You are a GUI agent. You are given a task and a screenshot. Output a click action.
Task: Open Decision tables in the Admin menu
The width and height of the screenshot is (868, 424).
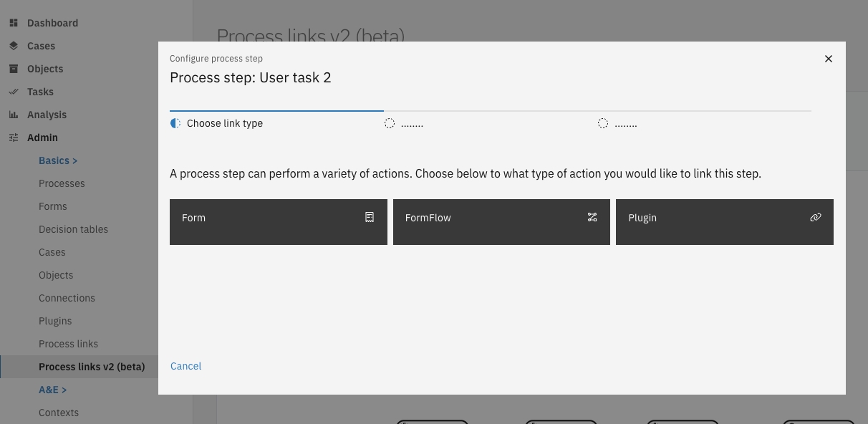pyautogui.click(x=73, y=229)
